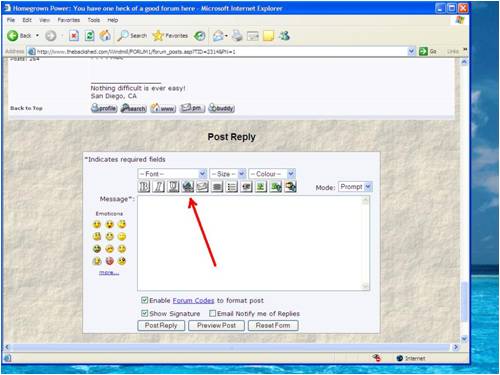Open the Colour dropdown
500x375 pixels.
coord(272,174)
